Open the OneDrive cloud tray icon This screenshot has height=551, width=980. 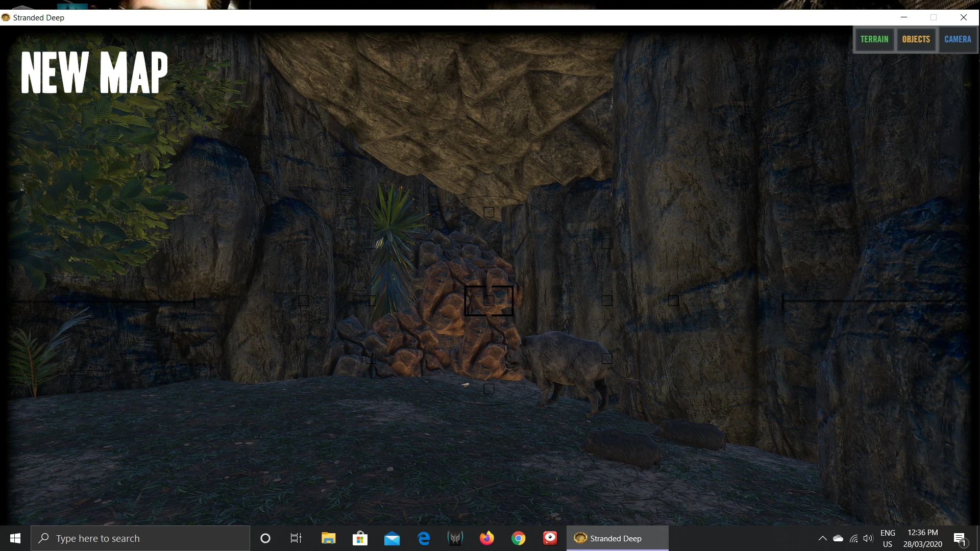838,538
